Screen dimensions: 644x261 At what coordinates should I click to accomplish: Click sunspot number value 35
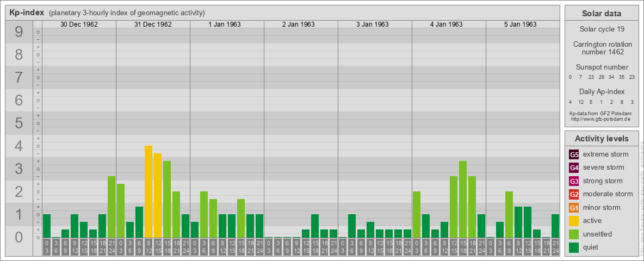622,77
